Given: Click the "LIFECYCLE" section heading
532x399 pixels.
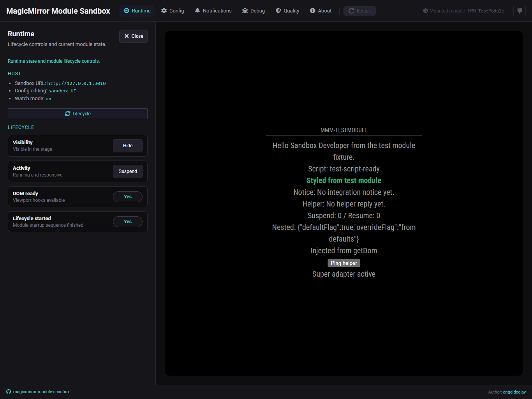Looking at the screenshot, I should point(21,127).
